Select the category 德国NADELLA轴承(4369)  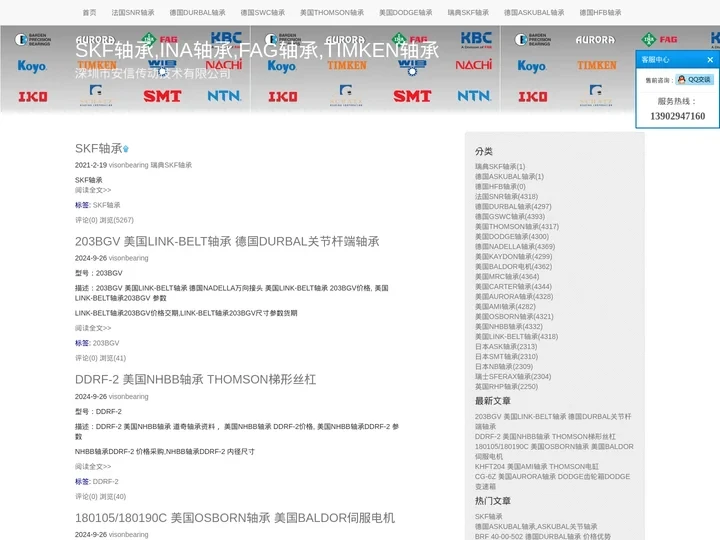(x=515, y=247)
